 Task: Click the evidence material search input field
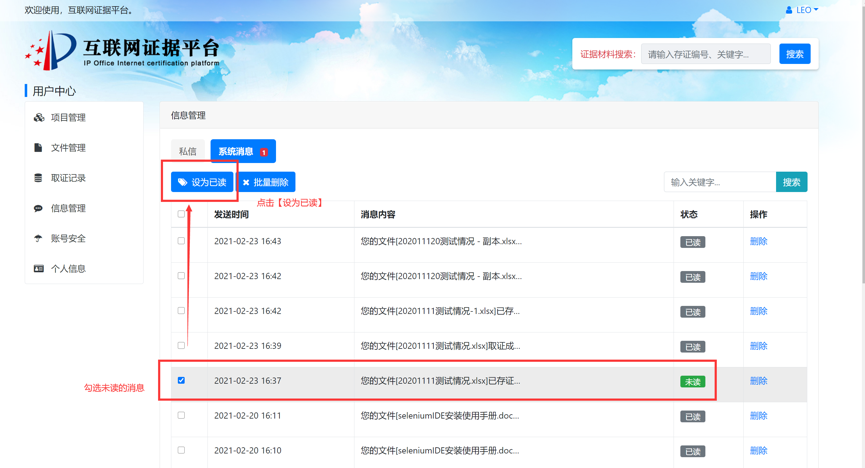(x=706, y=54)
